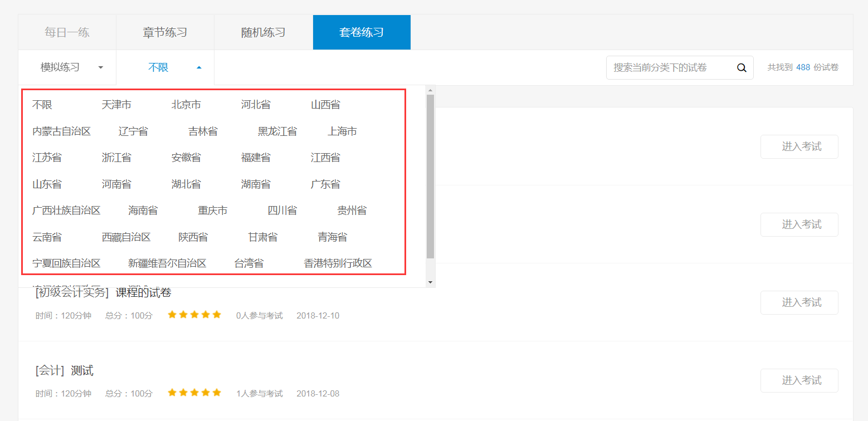Image resolution: width=868 pixels, height=421 pixels.
Task: Select 不限 option in region list
Action: [x=42, y=105]
